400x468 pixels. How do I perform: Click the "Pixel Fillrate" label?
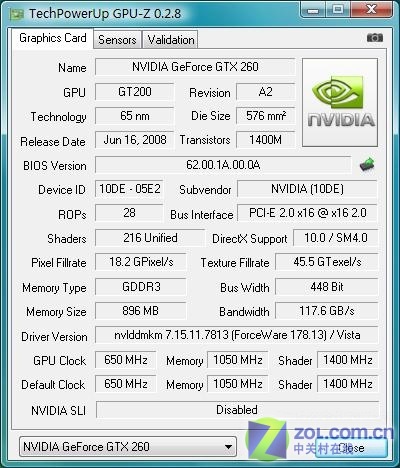[59, 263]
